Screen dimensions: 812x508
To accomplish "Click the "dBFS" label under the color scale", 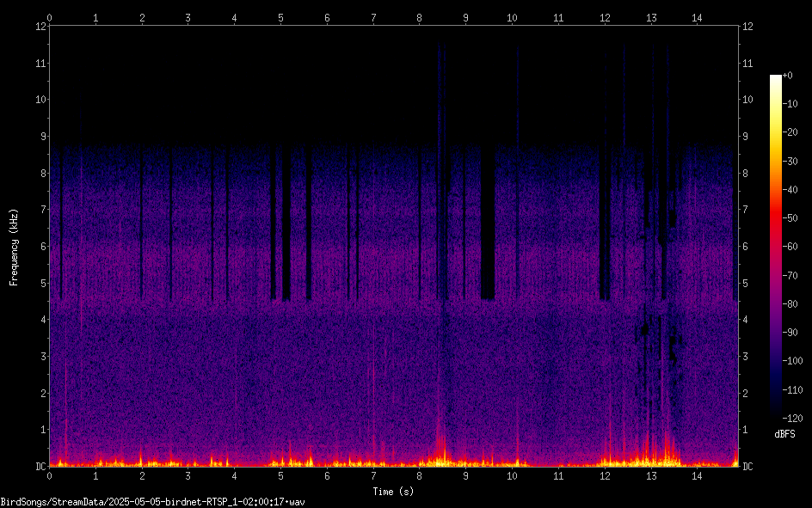I will [x=784, y=434].
